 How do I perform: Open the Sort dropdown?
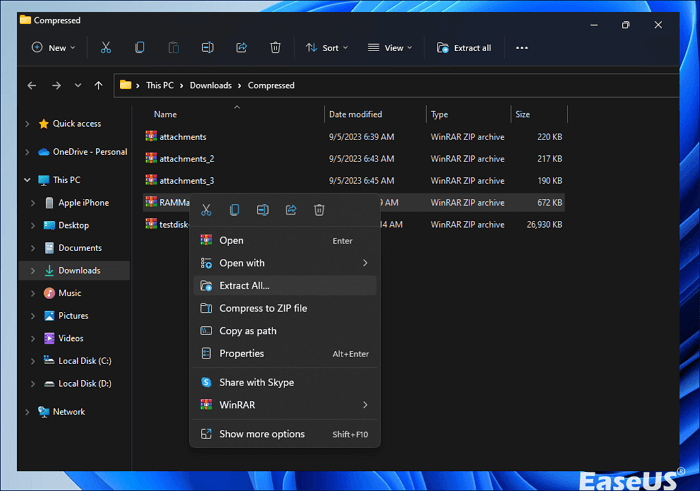(x=326, y=47)
